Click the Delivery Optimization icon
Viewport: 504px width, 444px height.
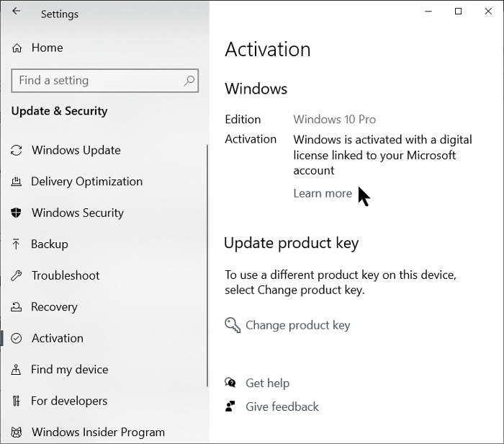click(x=17, y=182)
